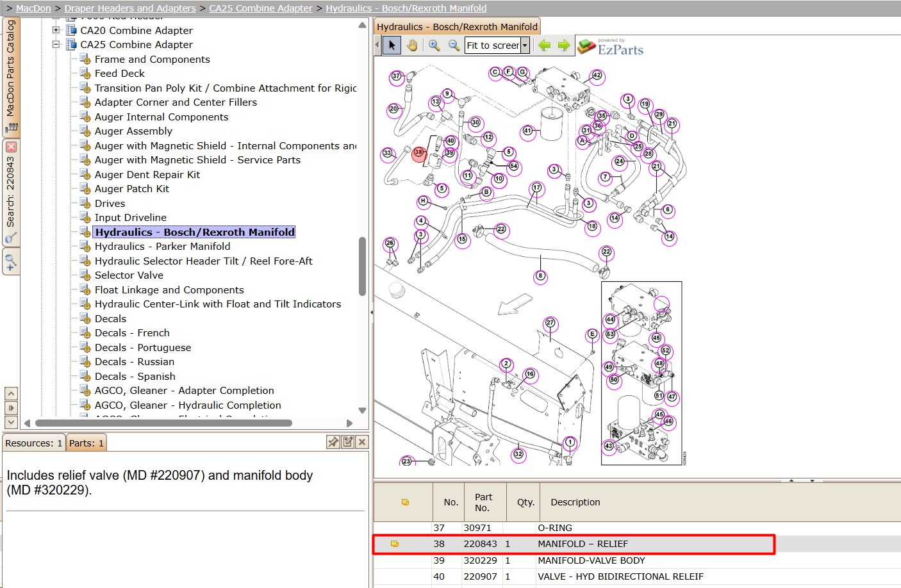Image resolution: width=901 pixels, height=588 pixels.
Task: Activate the hand pan tool
Action: click(411, 45)
